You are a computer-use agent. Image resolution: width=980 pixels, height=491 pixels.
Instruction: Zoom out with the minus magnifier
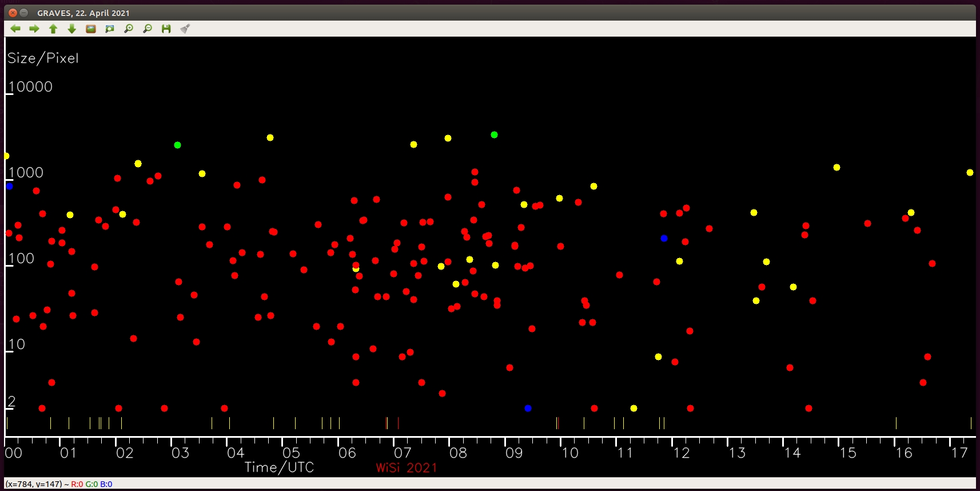(x=148, y=29)
